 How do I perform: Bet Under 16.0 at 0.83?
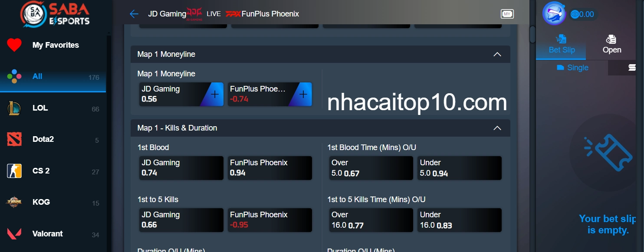coord(460,220)
